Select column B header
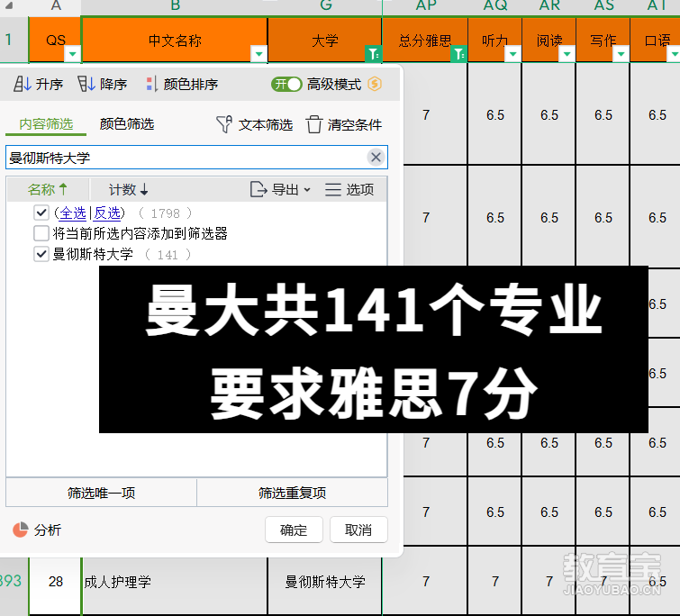The image size is (680, 616). click(175, 6)
